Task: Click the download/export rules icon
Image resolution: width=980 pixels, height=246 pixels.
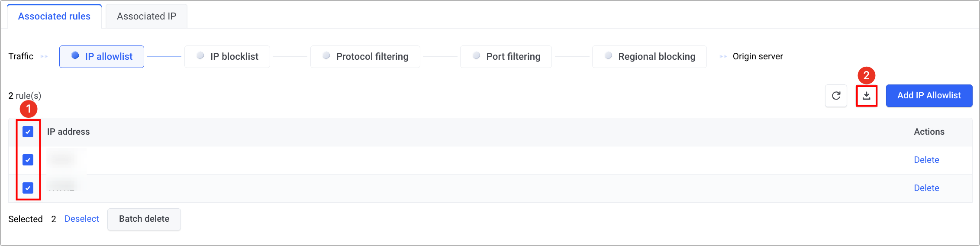Action: coord(867,96)
